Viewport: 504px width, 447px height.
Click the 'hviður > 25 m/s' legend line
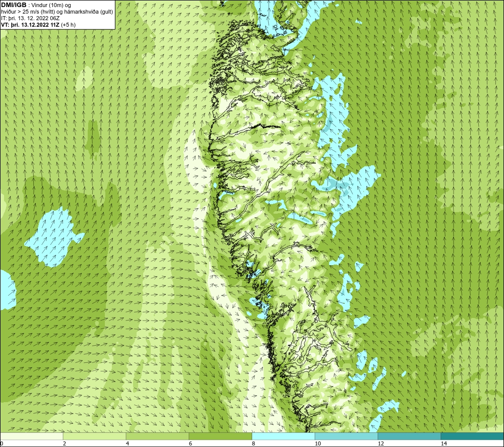tap(57, 12)
